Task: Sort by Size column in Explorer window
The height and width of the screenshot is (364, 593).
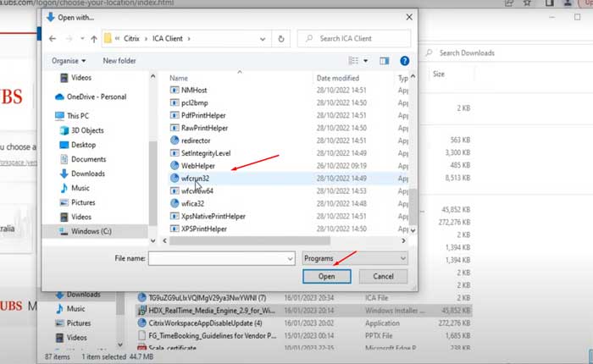Action: coord(439,74)
